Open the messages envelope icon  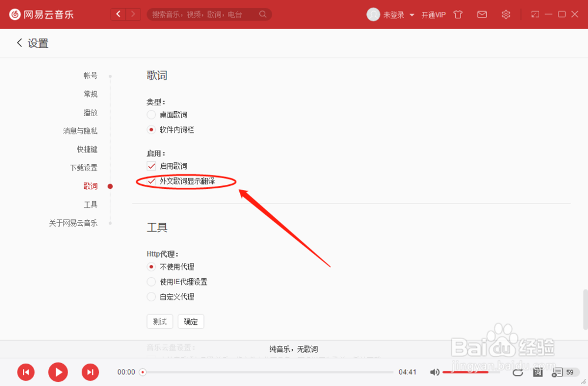(482, 15)
